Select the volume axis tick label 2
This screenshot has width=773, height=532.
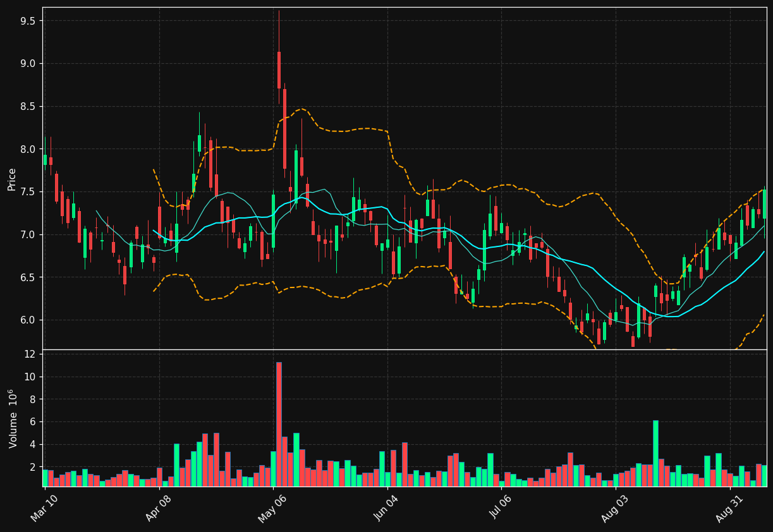click(32, 467)
